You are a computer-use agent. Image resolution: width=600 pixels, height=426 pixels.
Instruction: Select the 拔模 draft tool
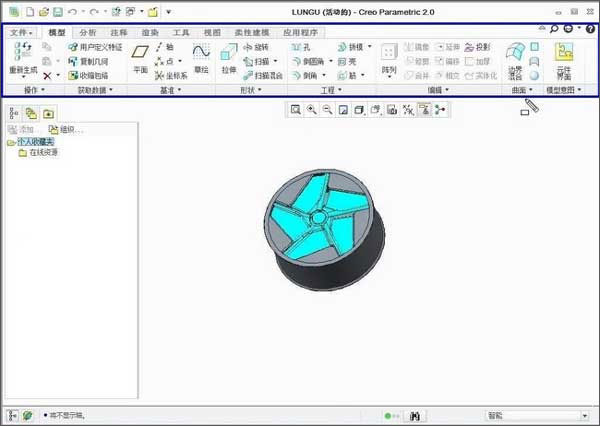click(351, 47)
